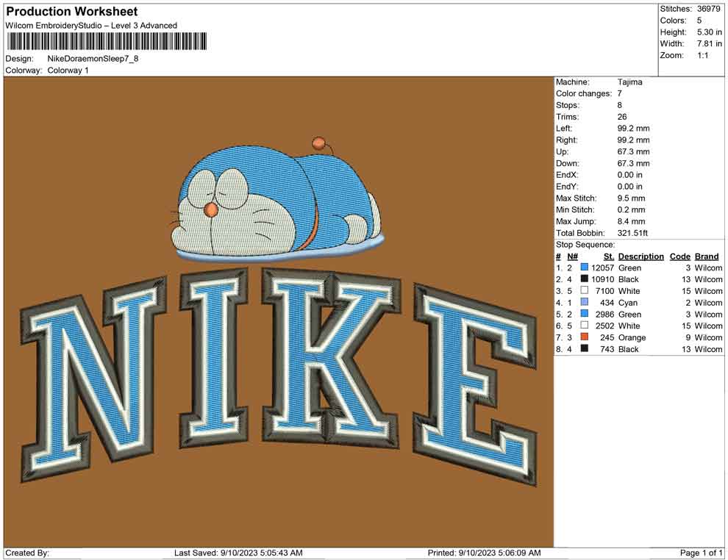728x560 pixels.
Task: Select the 'Colorway 1' value
Action: pyautogui.click(x=68, y=71)
